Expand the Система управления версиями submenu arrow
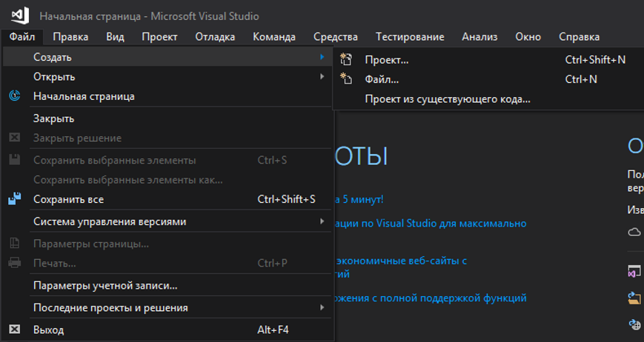Image resolution: width=644 pixels, height=342 pixels. (x=322, y=221)
